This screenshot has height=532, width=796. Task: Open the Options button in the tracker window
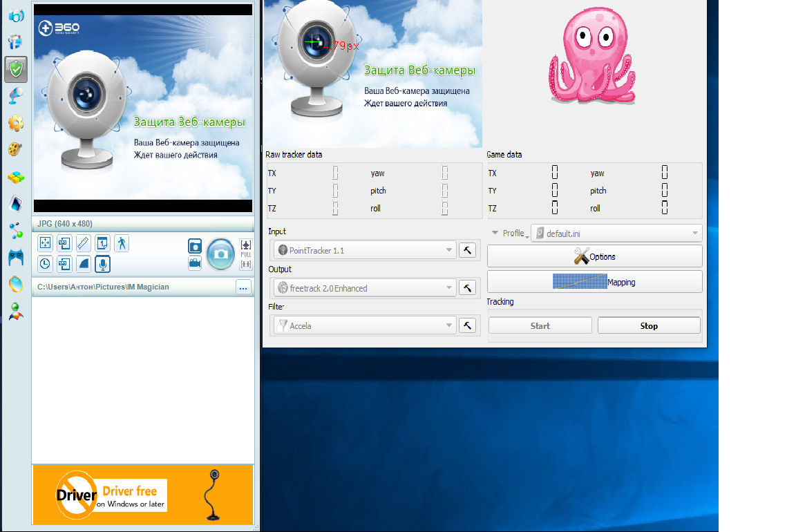[594, 256]
